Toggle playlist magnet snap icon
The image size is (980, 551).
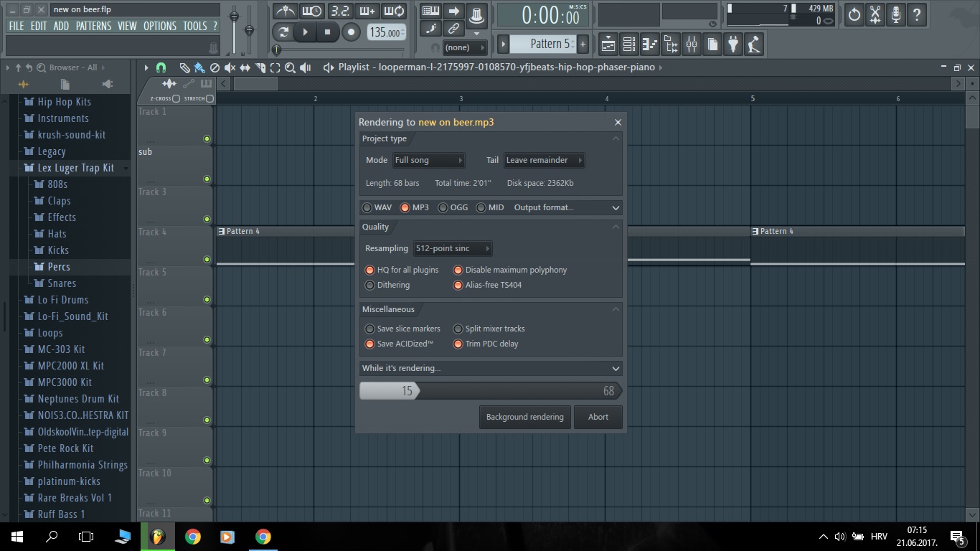click(161, 67)
